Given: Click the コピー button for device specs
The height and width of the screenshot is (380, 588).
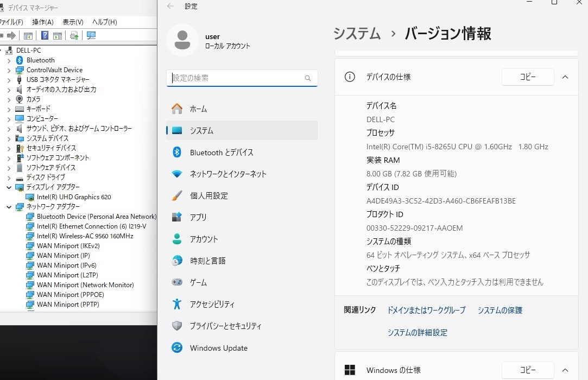Looking at the screenshot, I should click(x=527, y=77).
